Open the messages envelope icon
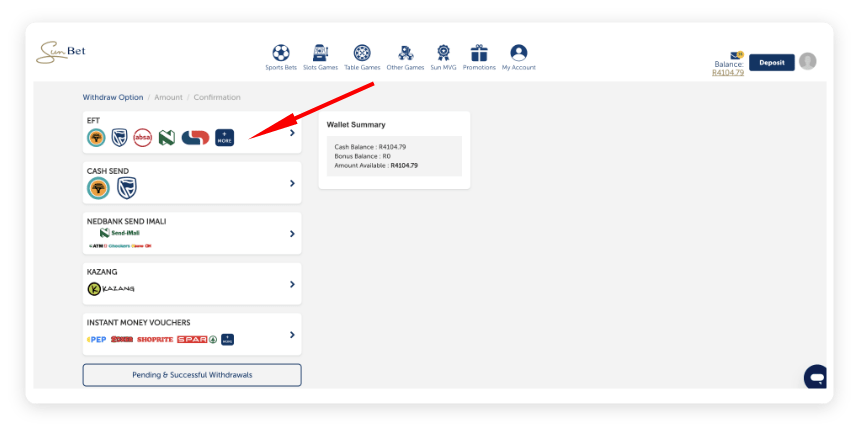859x432 pixels. pos(737,55)
